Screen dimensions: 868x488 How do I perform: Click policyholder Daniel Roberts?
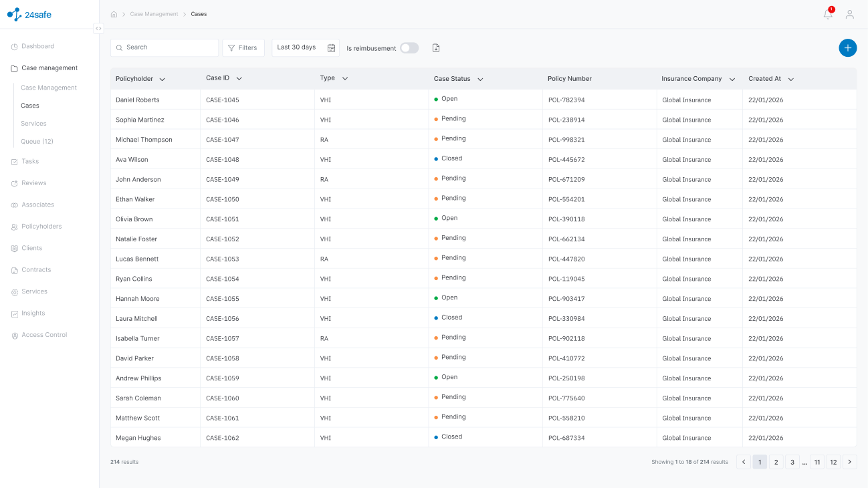[138, 100]
